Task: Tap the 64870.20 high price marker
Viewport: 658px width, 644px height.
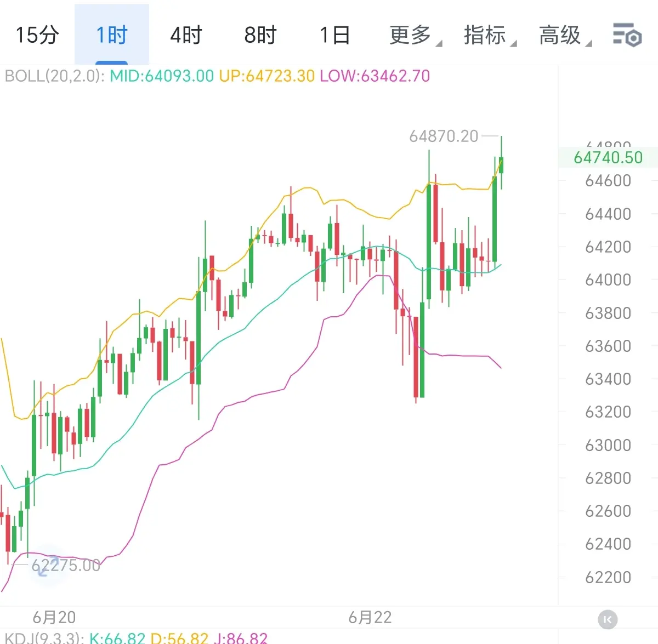Action: point(444,136)
